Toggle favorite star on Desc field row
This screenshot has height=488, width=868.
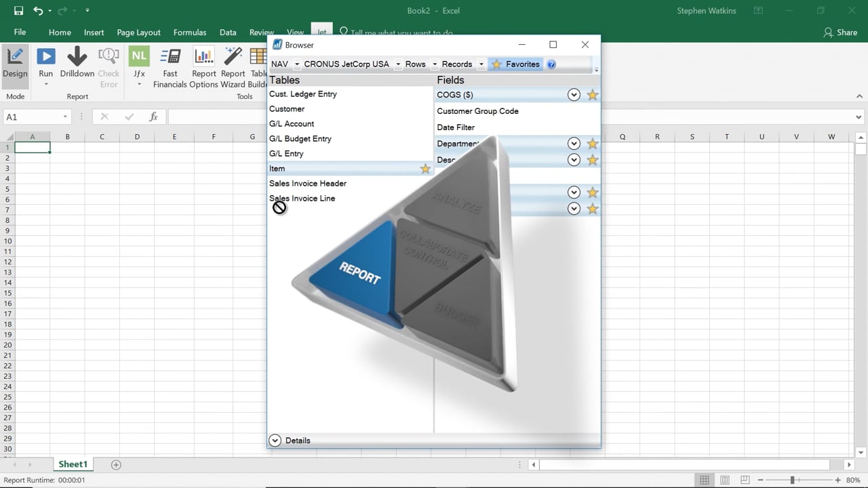(x=593, y=160)
